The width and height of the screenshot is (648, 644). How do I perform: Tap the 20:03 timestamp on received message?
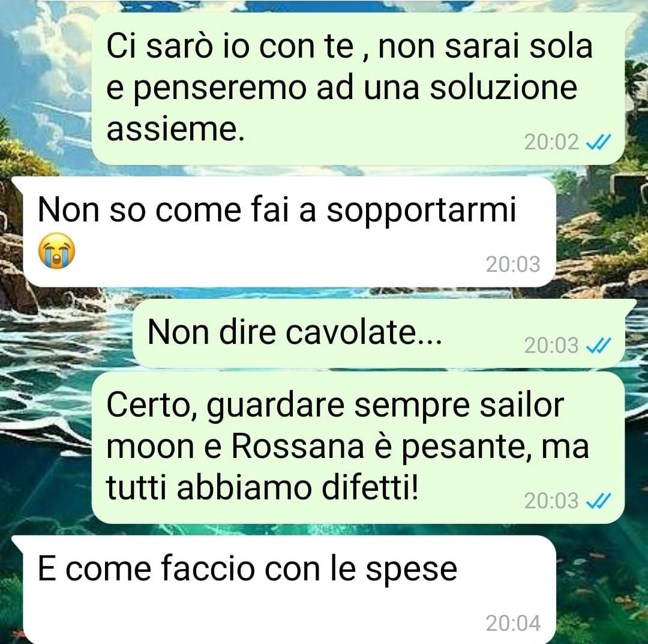pyautogui.click(x=513, y=264)
